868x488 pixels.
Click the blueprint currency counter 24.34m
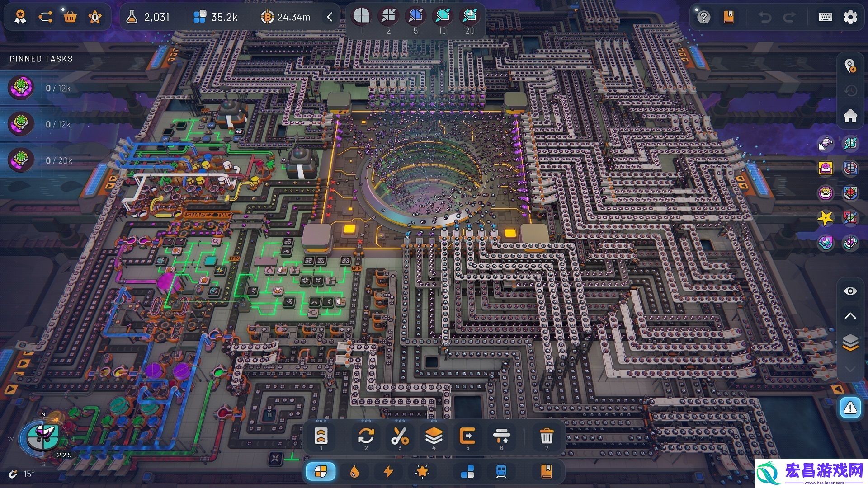click(x=286, y=17)
